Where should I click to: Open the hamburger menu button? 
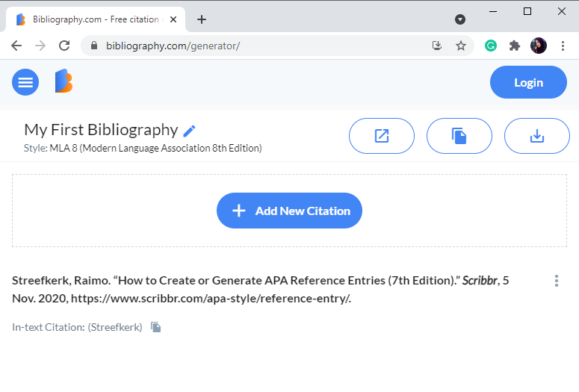[x=25, y=82]
